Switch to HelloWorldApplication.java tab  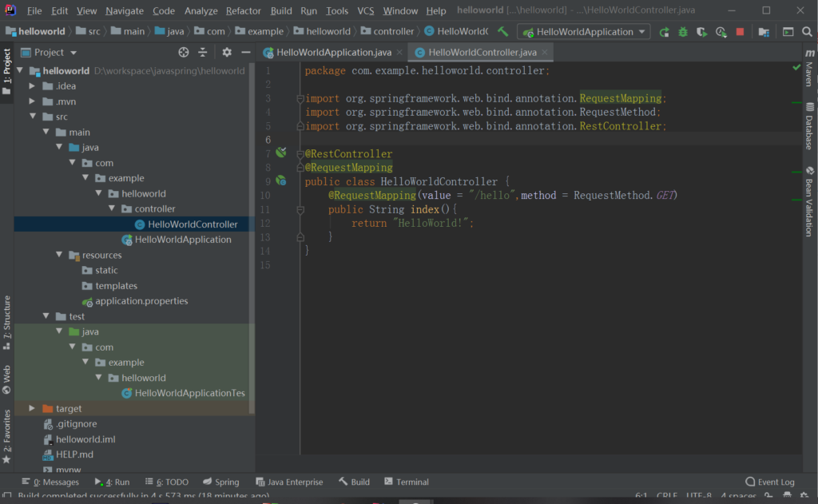pos(334,52)
